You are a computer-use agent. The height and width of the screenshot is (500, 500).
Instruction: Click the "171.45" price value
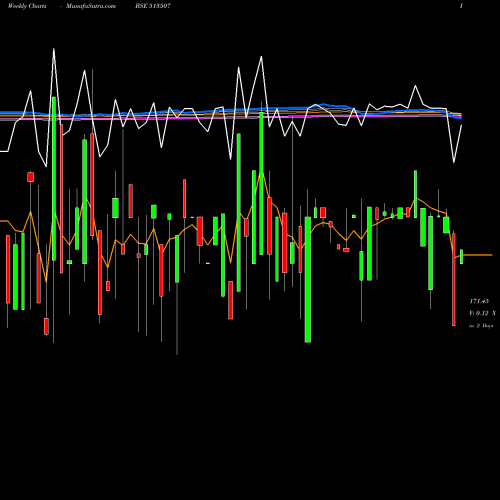pos(479,301)
